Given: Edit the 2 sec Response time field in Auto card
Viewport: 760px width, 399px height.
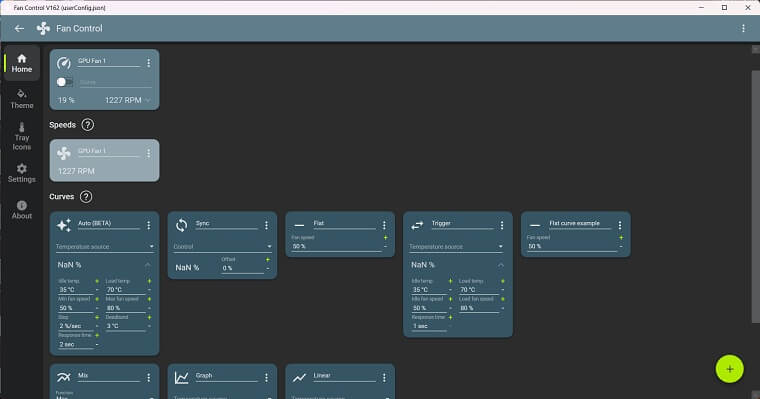Looking at the screenshot, I should coord(75,344).
